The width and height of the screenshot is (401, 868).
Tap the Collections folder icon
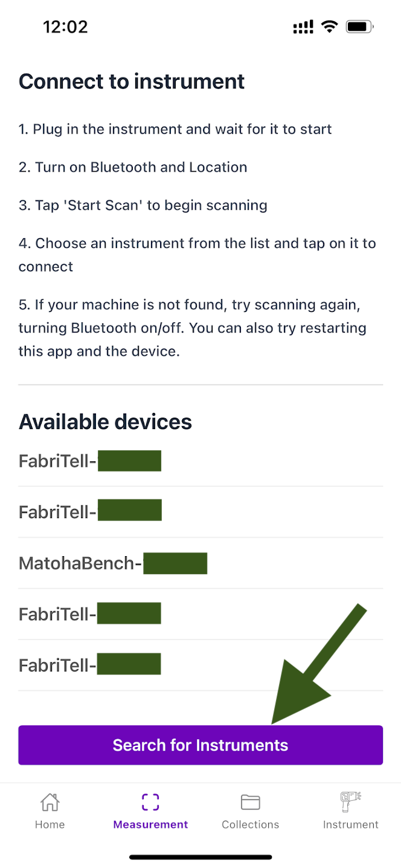click(250, 802)
